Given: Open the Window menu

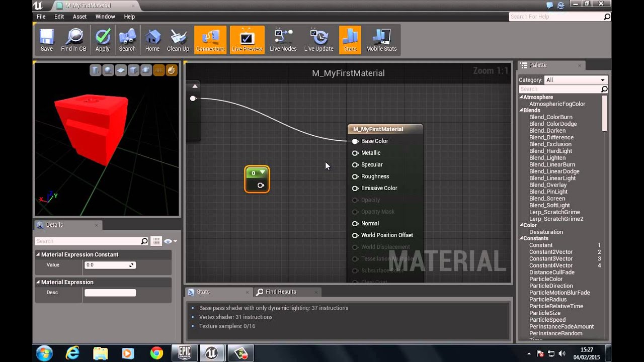Looking at the screenshot, I should [105, 17].
